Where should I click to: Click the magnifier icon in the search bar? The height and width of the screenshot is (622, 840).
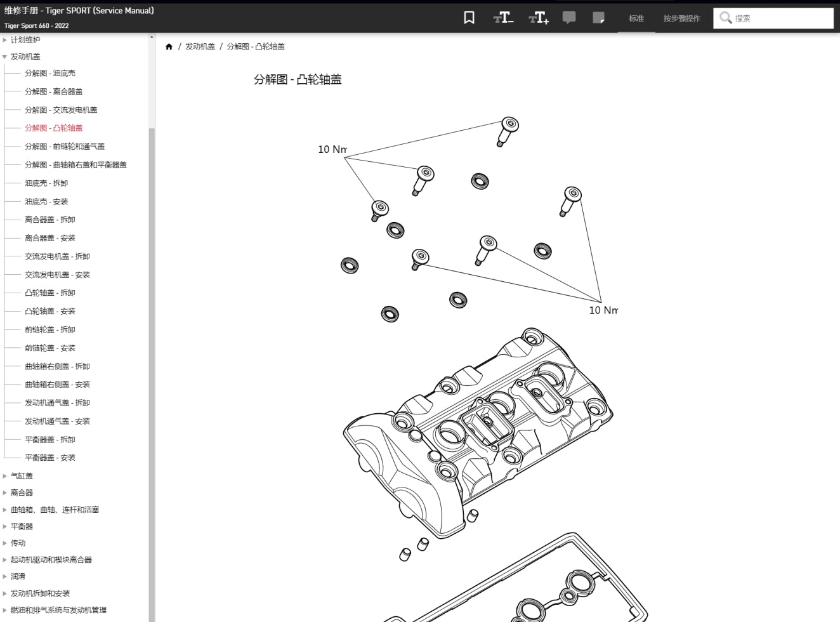point(725,18)
